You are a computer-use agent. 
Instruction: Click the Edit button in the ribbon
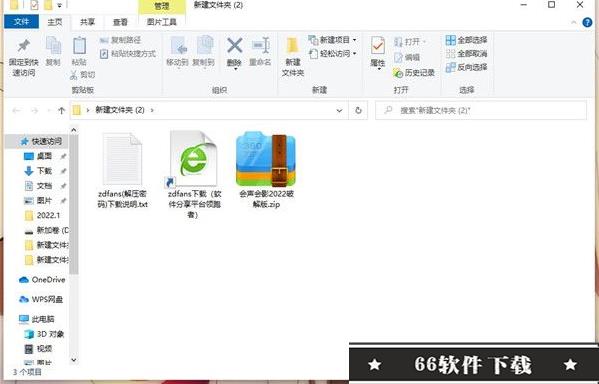click(x=407, y=57)
